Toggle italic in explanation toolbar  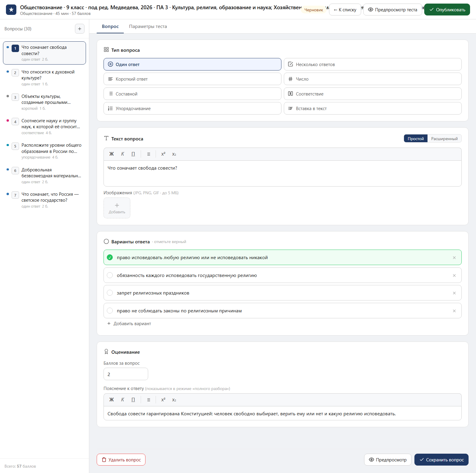(123, 400)
